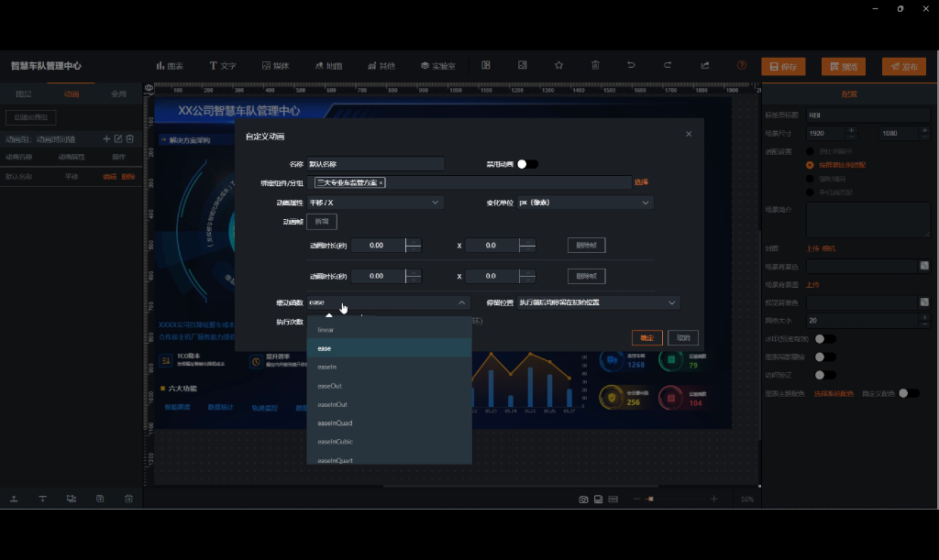The height and width of the screenshot is (560, 939).
Task: Choose easeInOut from the easing list
Action: 331,404
